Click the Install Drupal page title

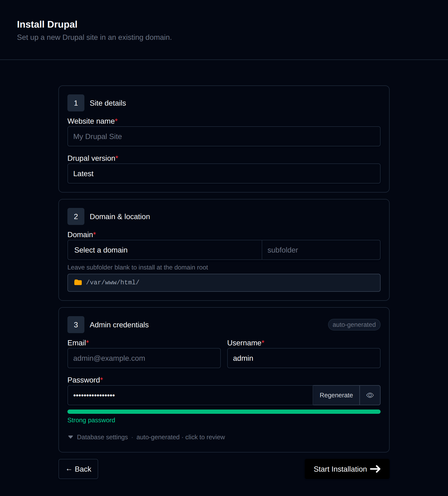(47, 24)
